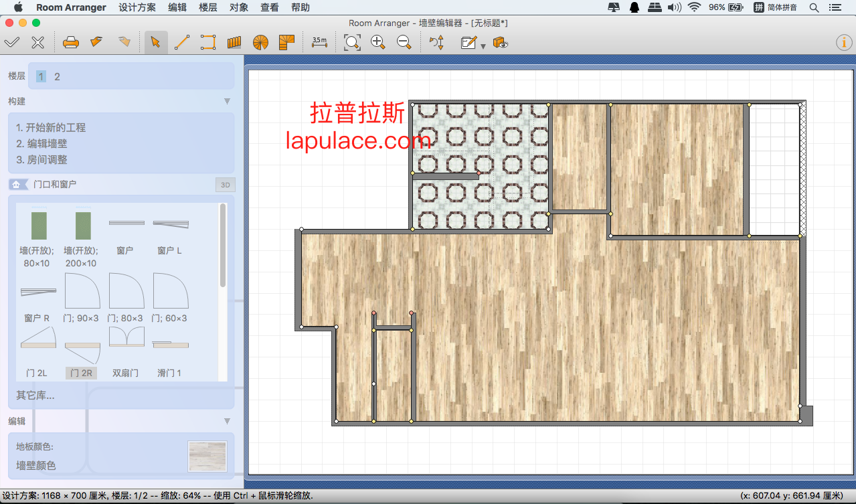
Task: Zoom out with the minus magnifier
Action: click(x=404, y=42)
